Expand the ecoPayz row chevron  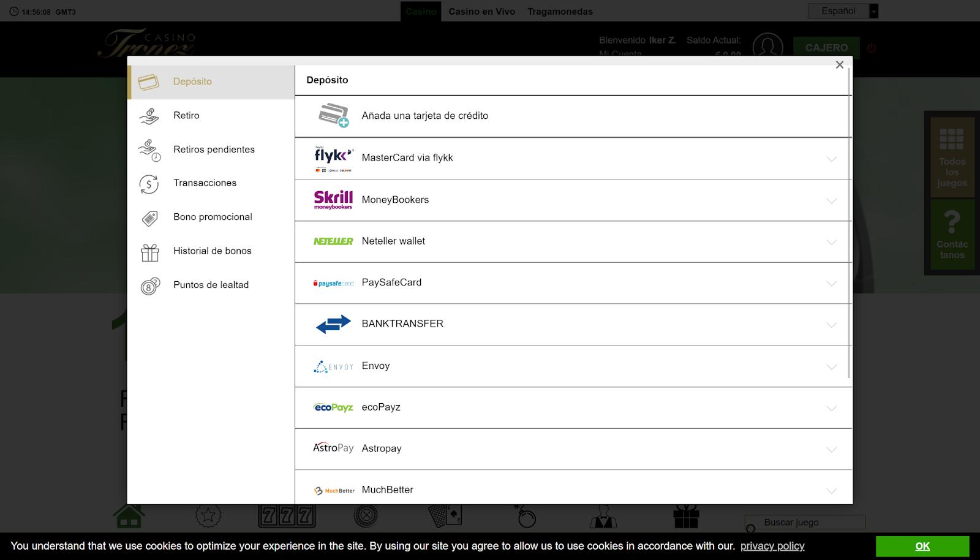click(x=831, y=408)
